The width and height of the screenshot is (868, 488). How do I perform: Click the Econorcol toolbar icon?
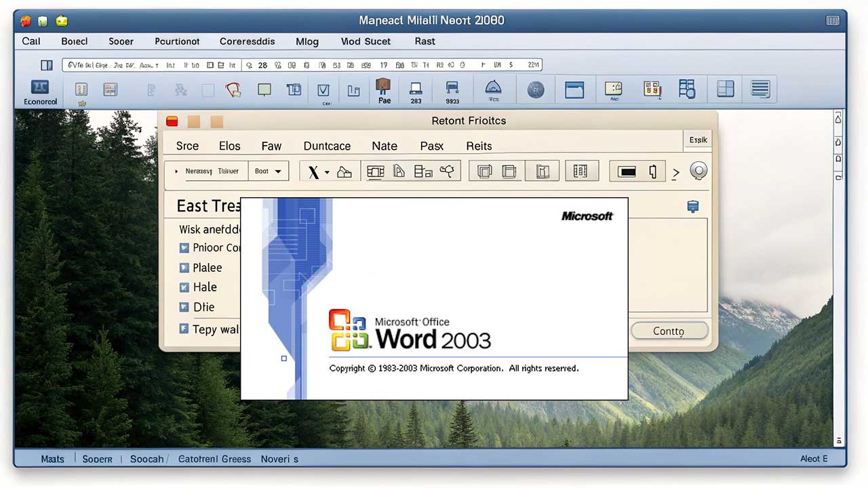[40, 87]
